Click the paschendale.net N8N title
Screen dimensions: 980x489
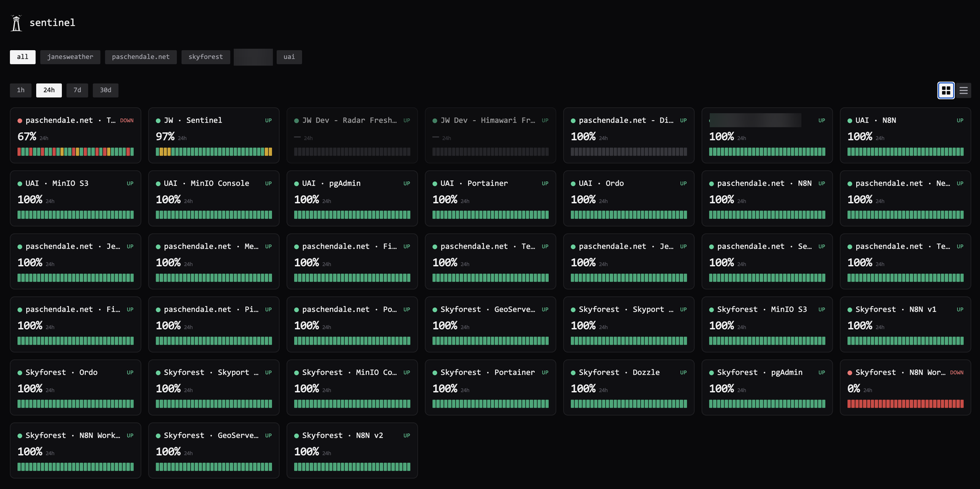tap(764, 183)
